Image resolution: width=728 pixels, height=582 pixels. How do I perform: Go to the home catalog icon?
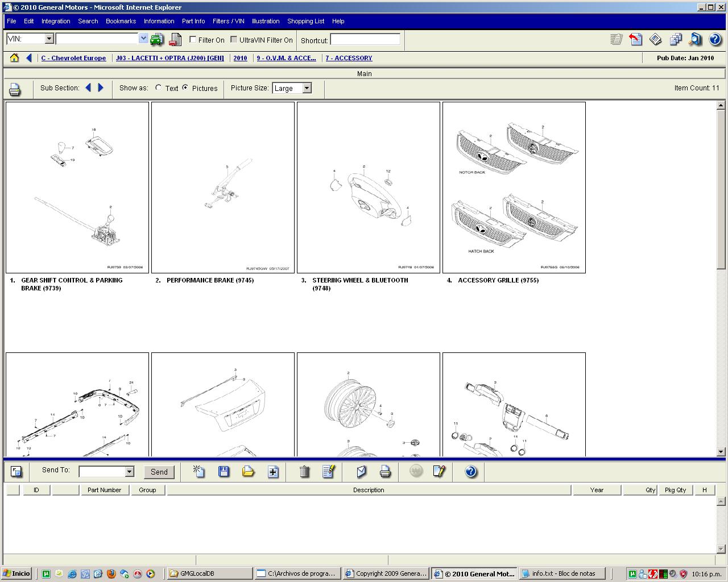coord(15,58)
